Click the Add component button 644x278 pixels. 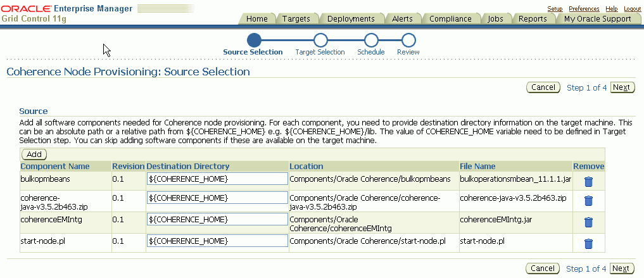pos(34,155)
